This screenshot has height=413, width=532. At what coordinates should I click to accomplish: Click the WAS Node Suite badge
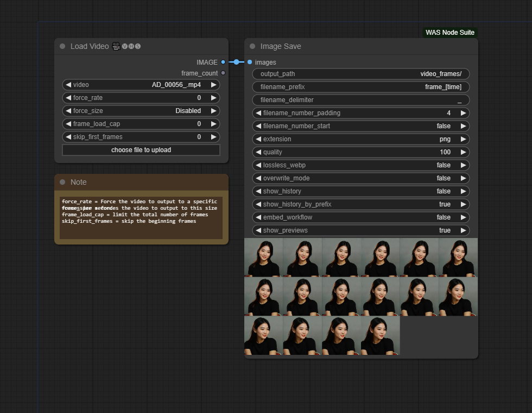[x=449, y=33]
